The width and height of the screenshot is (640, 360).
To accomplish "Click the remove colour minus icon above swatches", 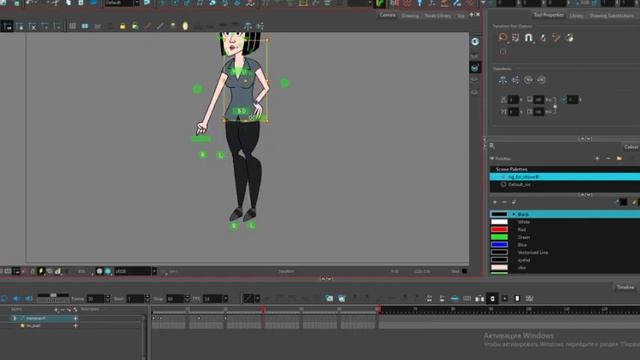I will pyautogui.click(x=504, y=202).
